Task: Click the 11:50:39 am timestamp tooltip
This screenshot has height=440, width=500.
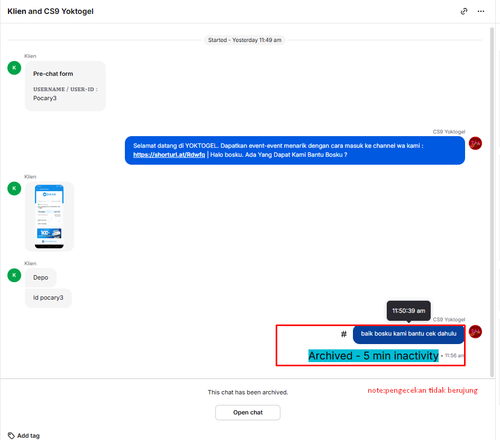Action: 408,311
